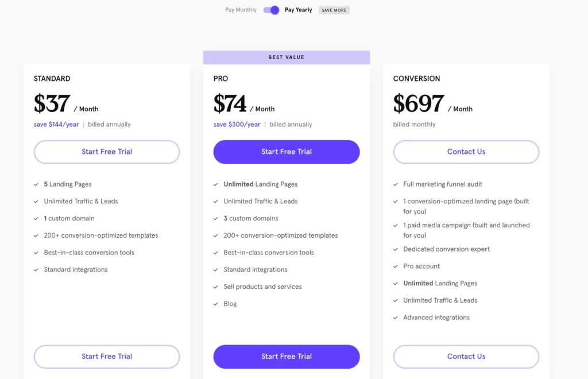Image resolution: width=588 pixels, height=379 pixels.
Task: Select the Pay Yearly billing option
Action: pos(299,10)
